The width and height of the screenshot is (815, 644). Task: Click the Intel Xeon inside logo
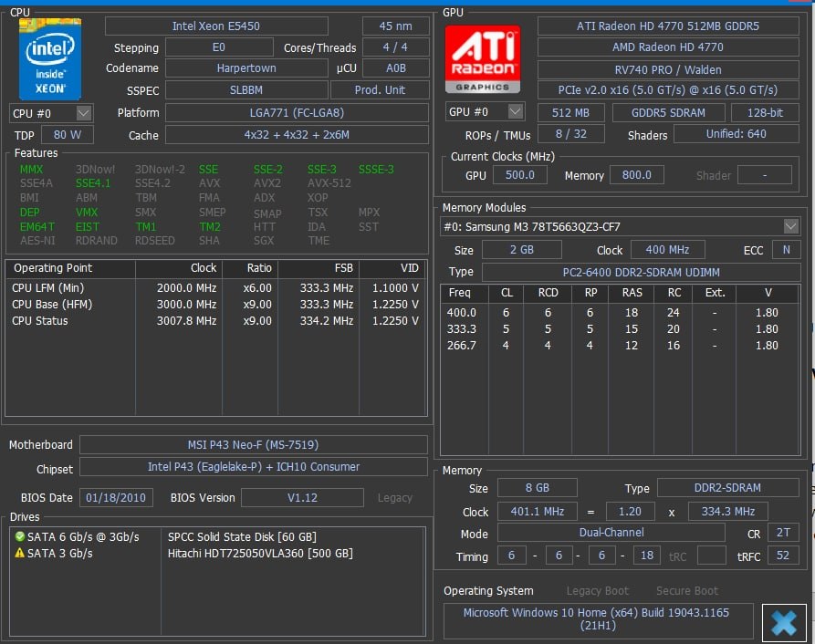[x=50, y=58]
